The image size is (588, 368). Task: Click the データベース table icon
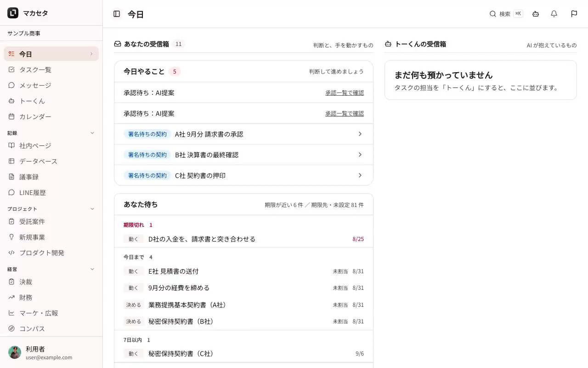point(11,161)
